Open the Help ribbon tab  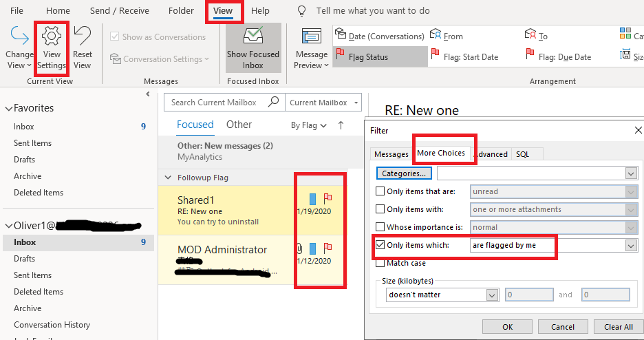click(x=260, y=11)
